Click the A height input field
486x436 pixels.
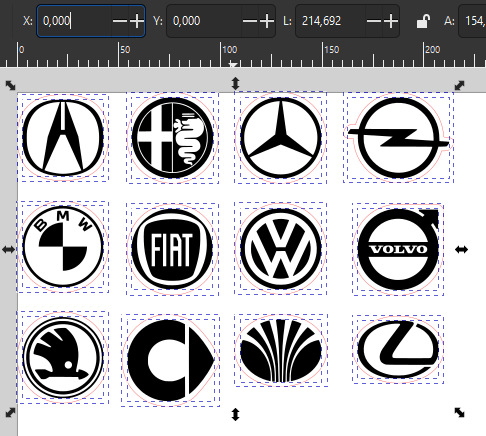point(473,21)
